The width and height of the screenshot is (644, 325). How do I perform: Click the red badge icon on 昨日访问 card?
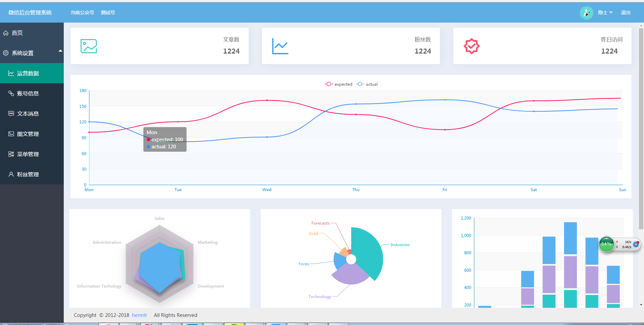click(x=472, y=46)
